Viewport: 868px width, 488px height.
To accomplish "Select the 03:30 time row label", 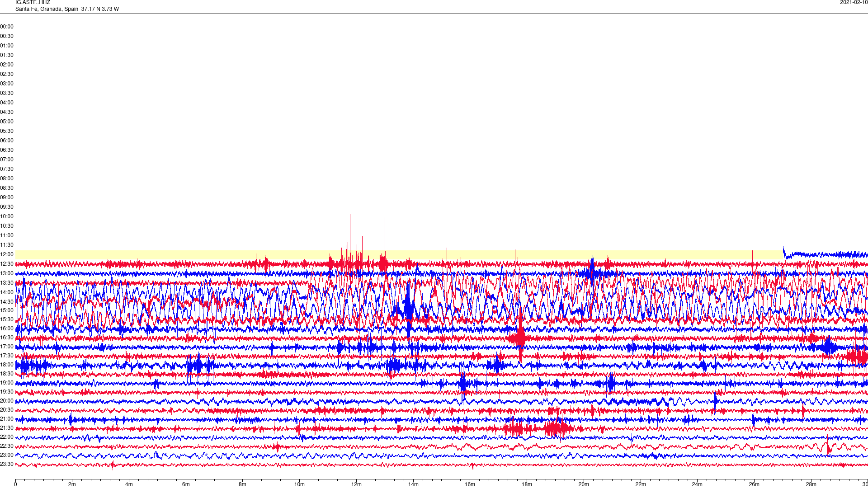I will [x=7, y=93].
